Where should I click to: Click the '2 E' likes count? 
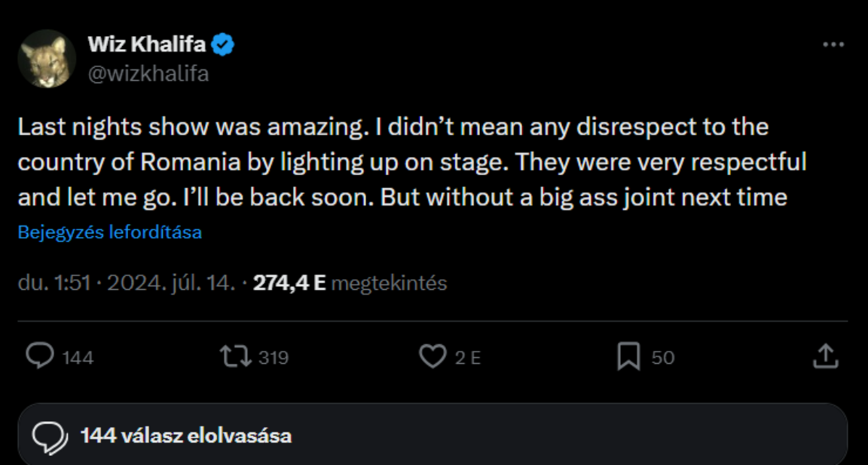click(x=467, y=358)
